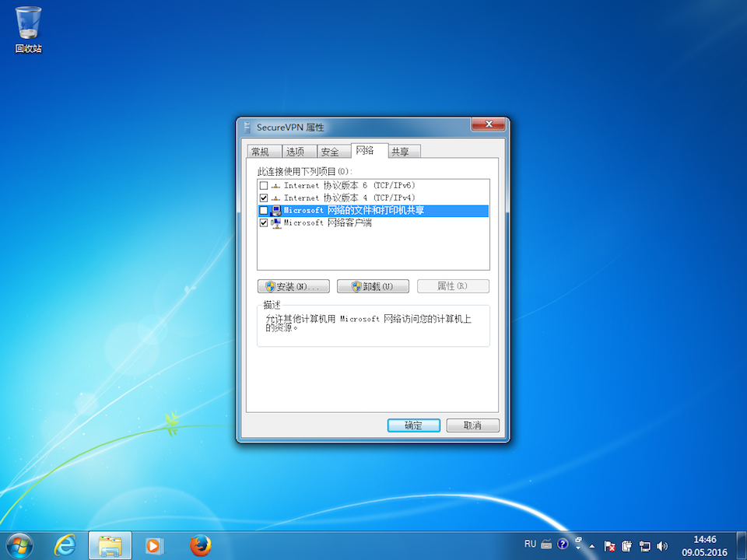747x560 pixels.
Task: Click the description text in 描述 box
Action: 368,324
